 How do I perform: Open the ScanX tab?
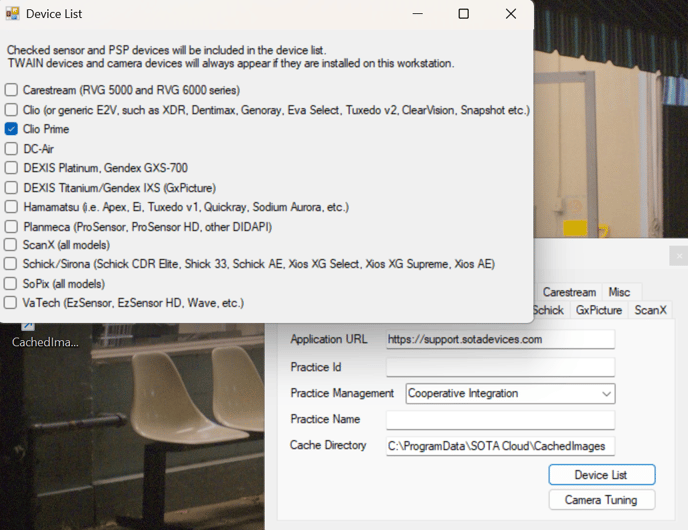pos(650,310)
